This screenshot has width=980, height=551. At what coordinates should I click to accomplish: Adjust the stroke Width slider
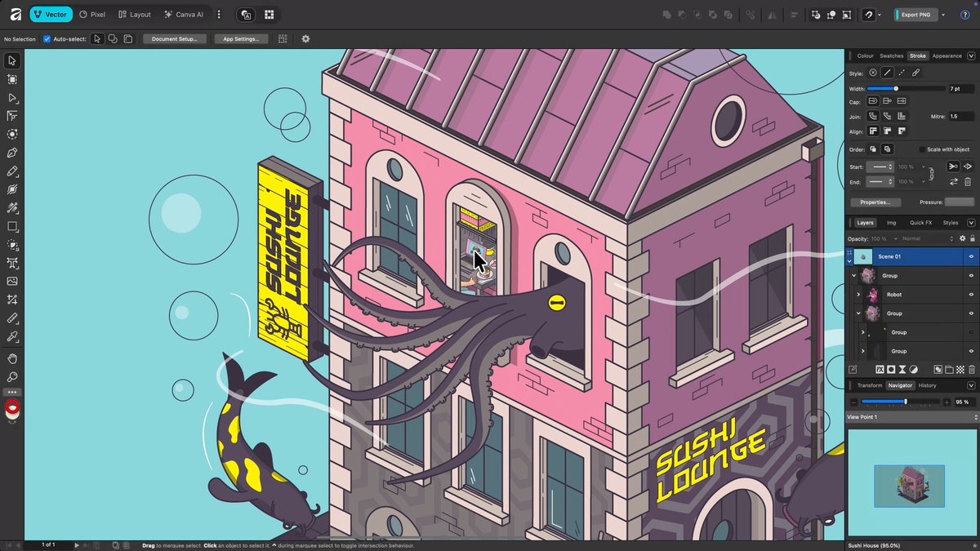coord(905,88)
